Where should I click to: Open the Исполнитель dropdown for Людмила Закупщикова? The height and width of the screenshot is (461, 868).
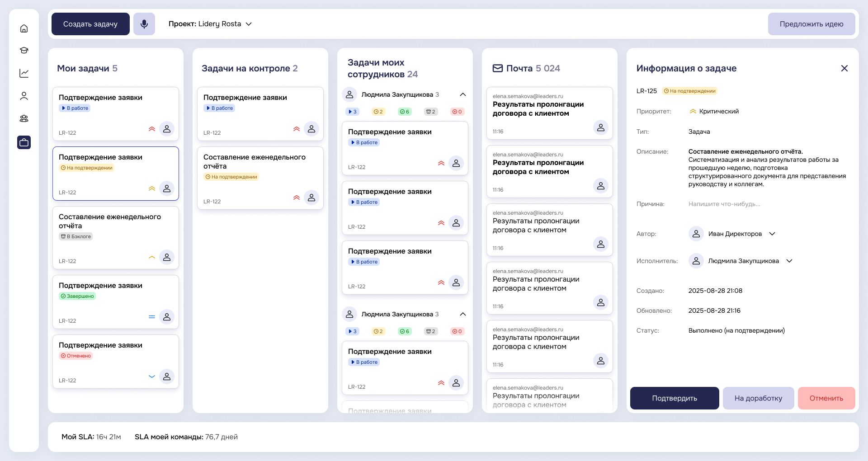789,261
